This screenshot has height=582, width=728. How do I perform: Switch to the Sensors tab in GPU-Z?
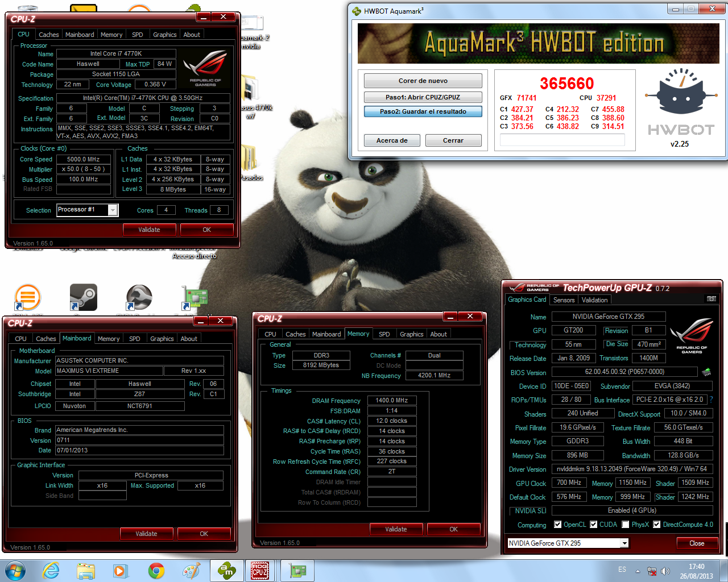click(564, 300)
